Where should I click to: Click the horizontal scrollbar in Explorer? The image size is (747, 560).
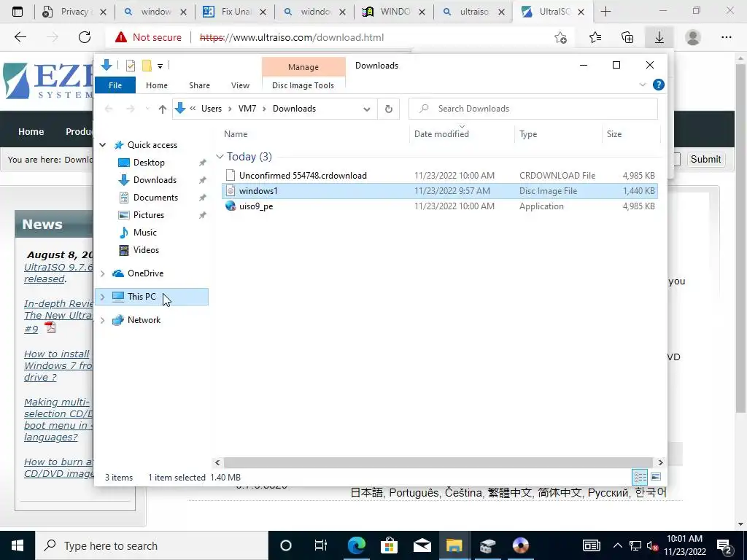click(x=438, y=462)
